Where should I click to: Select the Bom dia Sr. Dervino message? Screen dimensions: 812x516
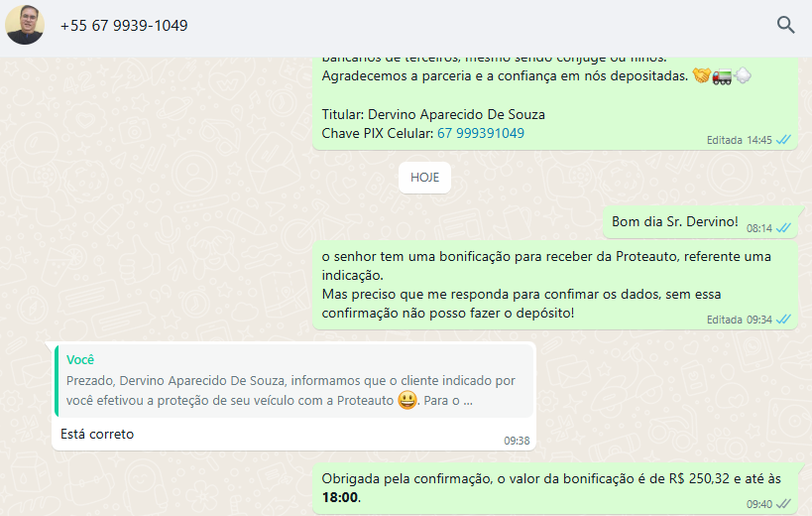700,222
